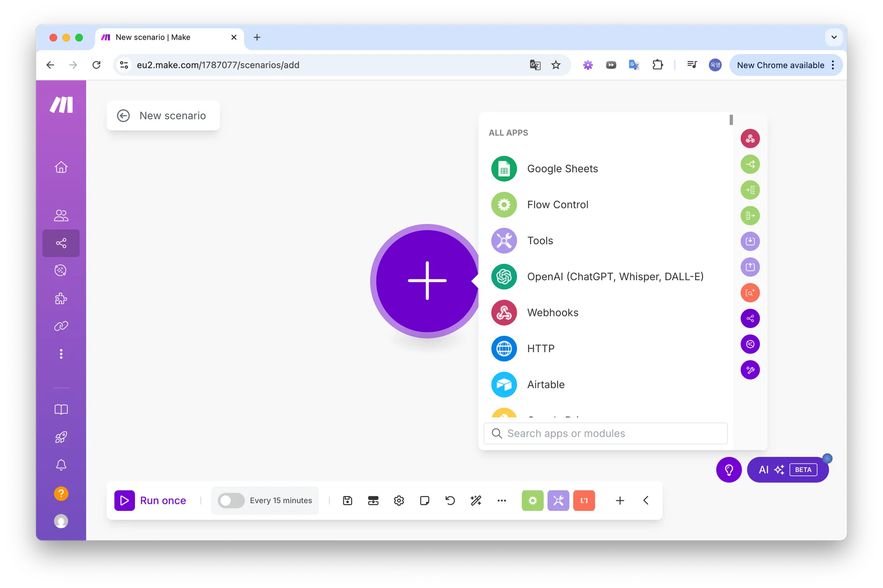Open the AI BETA assistant button
Screen dimensions: 883x588
788,469
